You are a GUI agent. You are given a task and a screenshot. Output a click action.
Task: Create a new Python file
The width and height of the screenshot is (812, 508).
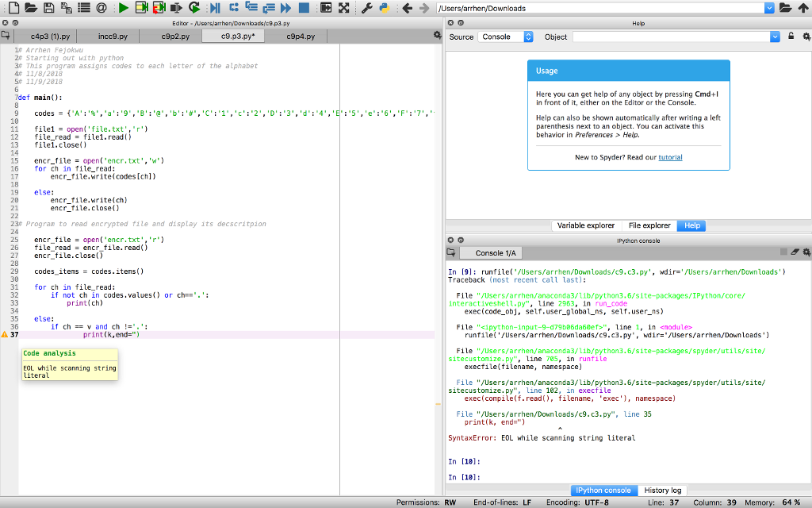point(13,8)
